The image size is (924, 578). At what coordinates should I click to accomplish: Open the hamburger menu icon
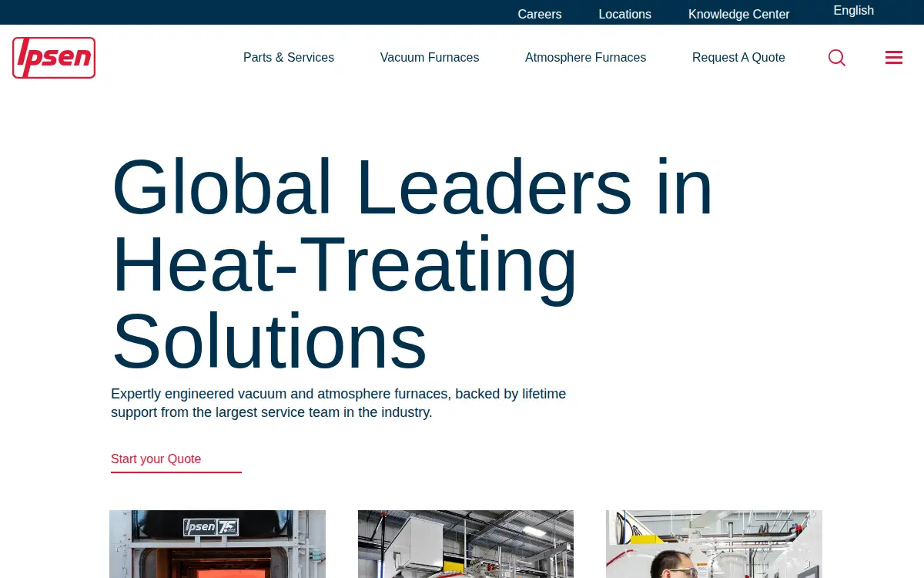[894, 58]
